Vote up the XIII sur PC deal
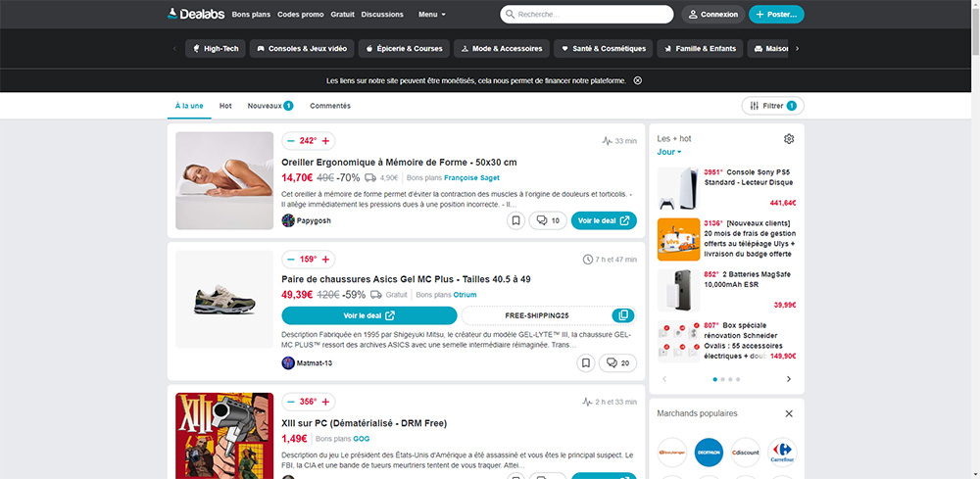The image size is (980, 479). (325, 402)
